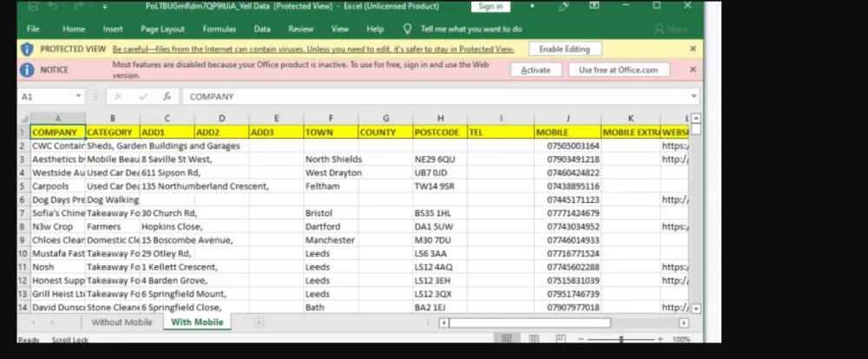Select the POSTCODE header cell
This screenshot has width=868, height=359.
[x=440, y=132]
